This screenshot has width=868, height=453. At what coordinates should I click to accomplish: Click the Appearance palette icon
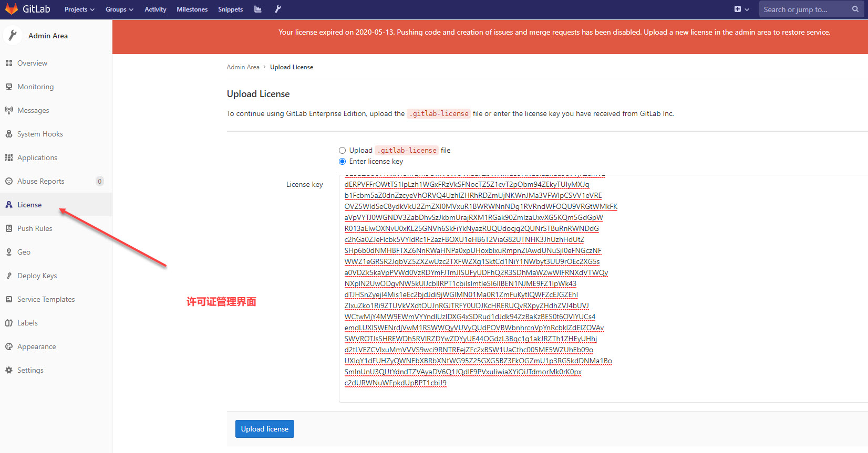pyautogui.click(x=9, y=346)
